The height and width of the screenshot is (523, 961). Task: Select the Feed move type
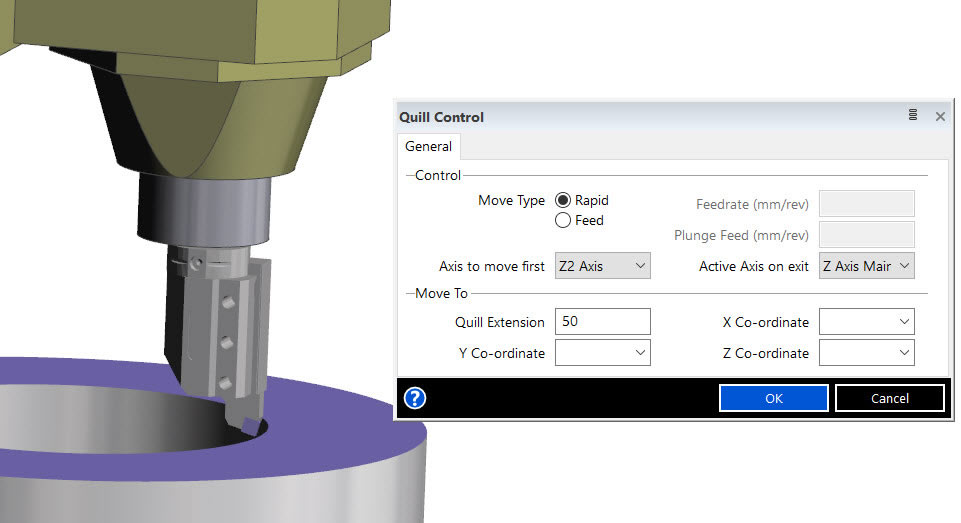563,220
